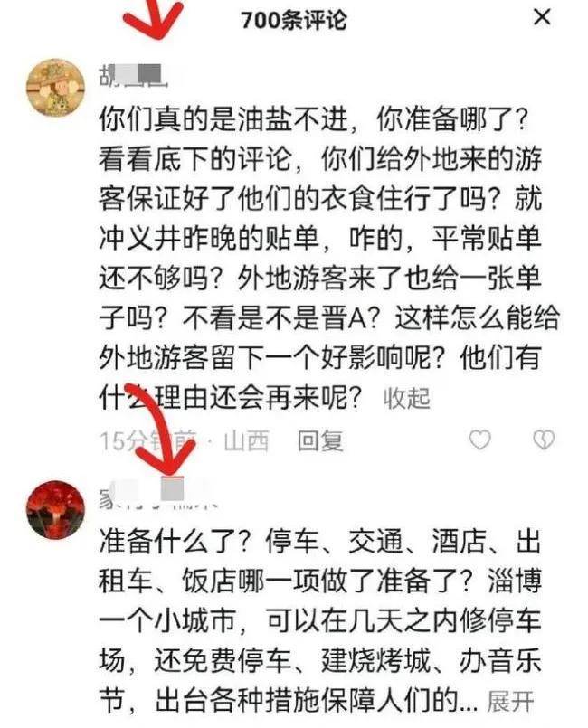588x728 pixels.
Task: Like the first comment with the heart icon
Action: pos(479,440)
